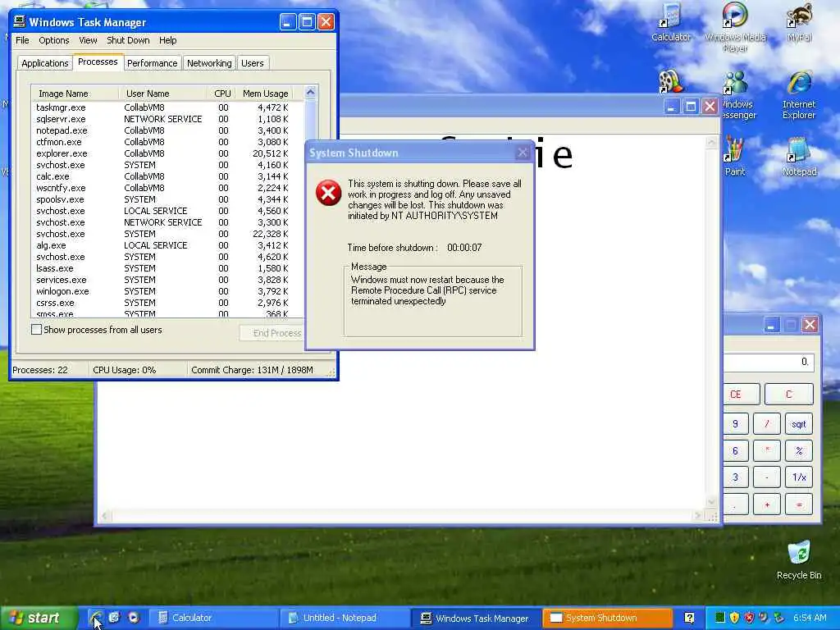Select wscntfy.exe process row
The image size is (840, 630).
167,188
